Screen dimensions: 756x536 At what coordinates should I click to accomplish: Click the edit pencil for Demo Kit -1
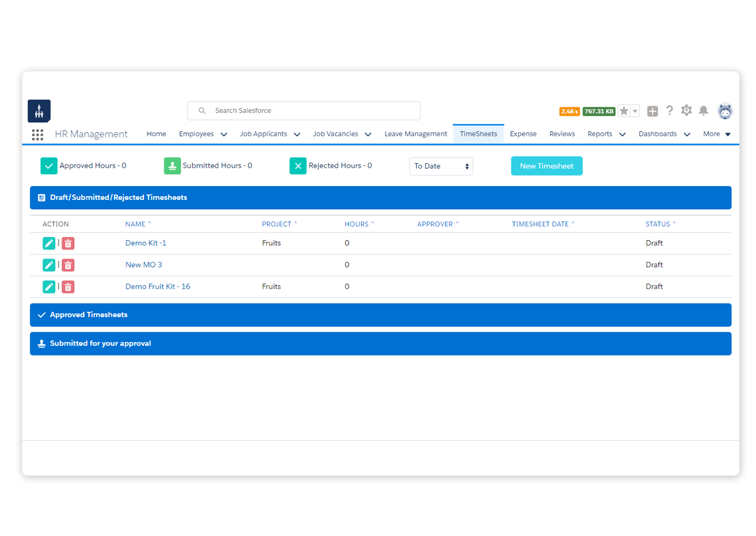tap(49, 243)
